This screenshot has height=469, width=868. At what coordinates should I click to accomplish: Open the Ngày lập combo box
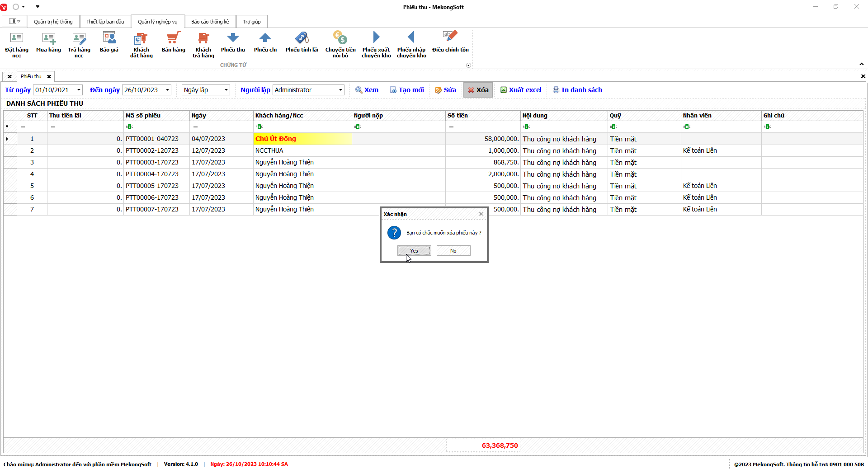(x=226, y=90)
